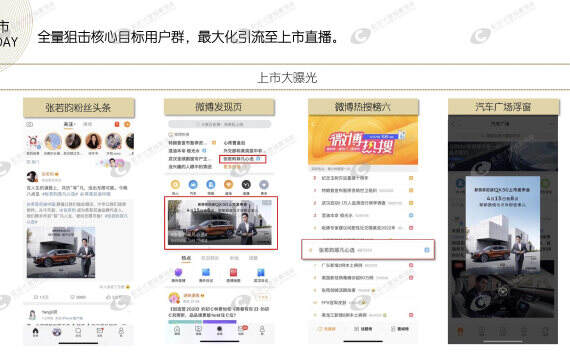Image resolution: width=570 pixels, height=360 pixels.
Task: Select last tab in discover page tab row
Action: [253, 258]
